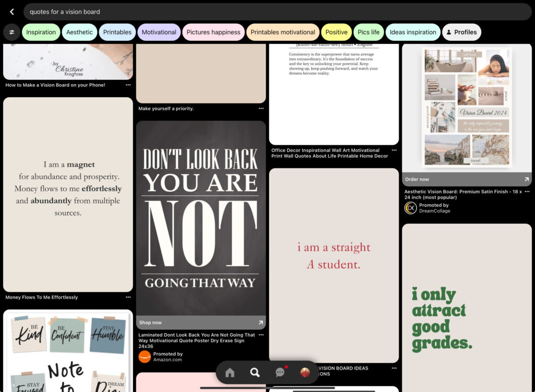
Task: Click the Shop now button
Action: tap(201, 322)
